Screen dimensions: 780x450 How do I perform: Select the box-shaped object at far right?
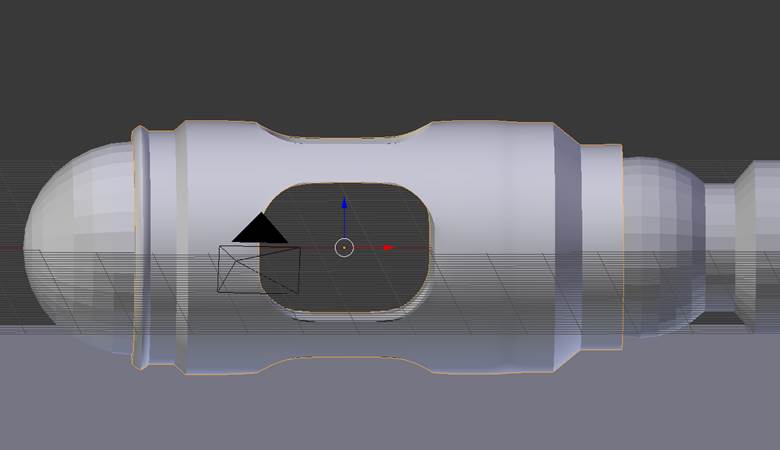pos(757,246)
